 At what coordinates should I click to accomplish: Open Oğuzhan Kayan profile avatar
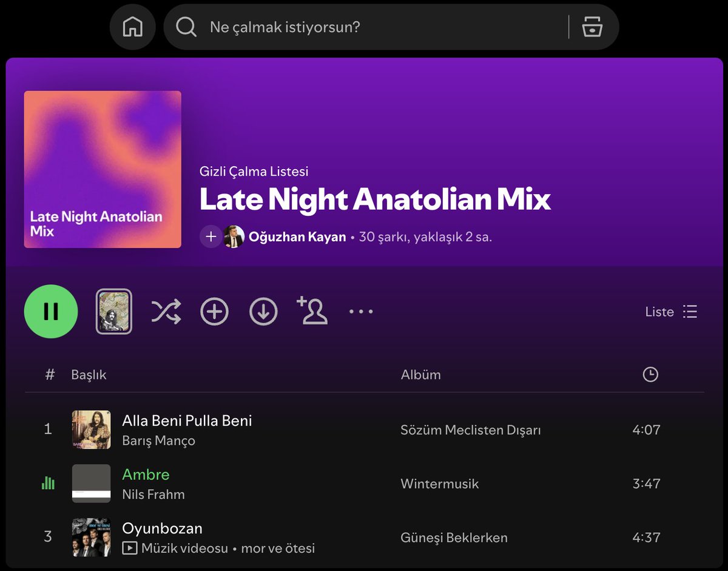click(x=234, y=236)
